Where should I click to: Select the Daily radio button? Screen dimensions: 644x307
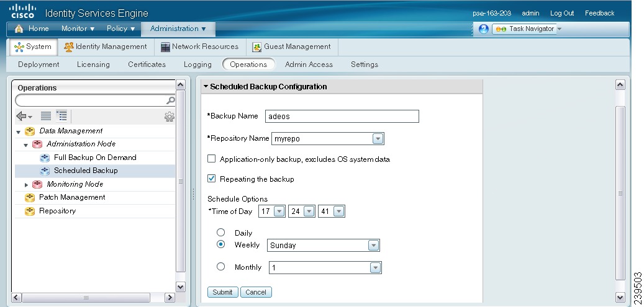pos(221,233)
